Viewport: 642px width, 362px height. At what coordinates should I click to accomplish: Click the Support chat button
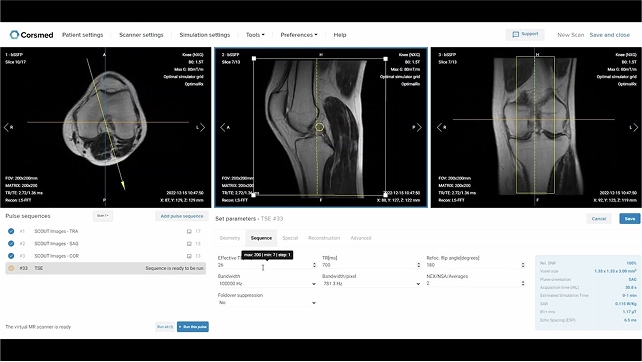pyautogui.click(x=525, y=34)
